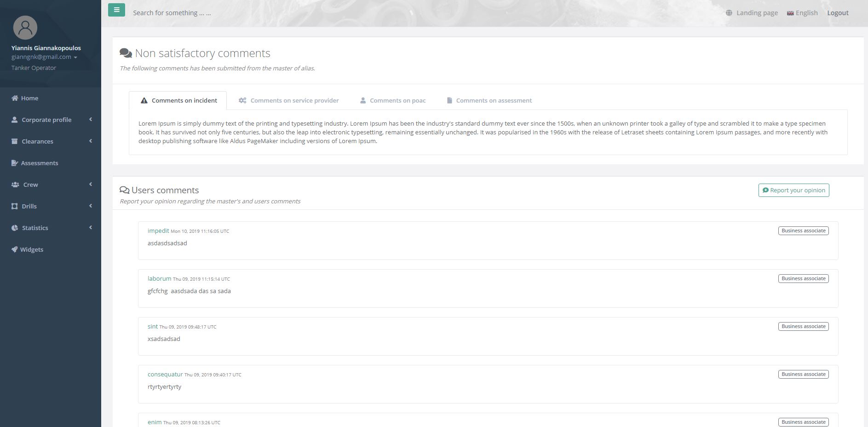The height and width of the screenshot is (427, 868).
Task: Expand the Clearances menu arrow
Action: point(91,141)
